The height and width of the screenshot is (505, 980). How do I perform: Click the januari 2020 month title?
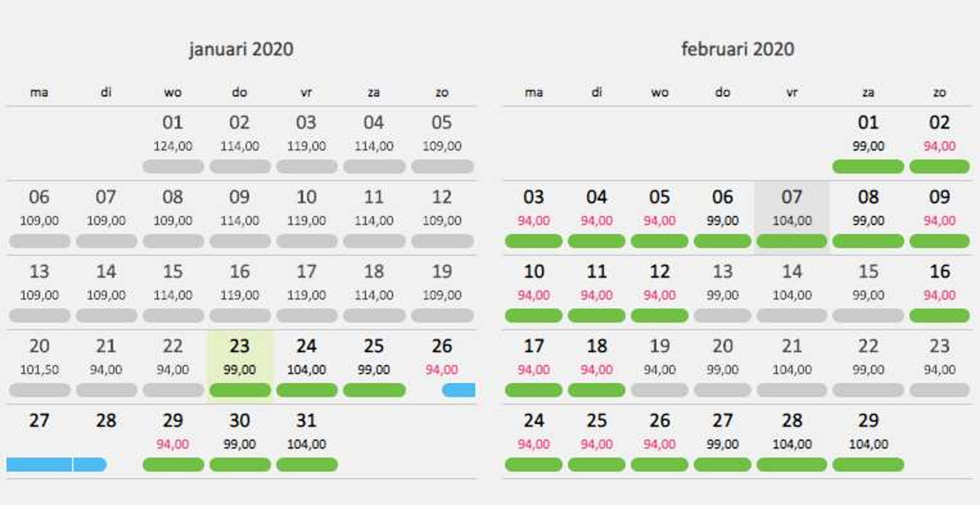coord(241,50)
